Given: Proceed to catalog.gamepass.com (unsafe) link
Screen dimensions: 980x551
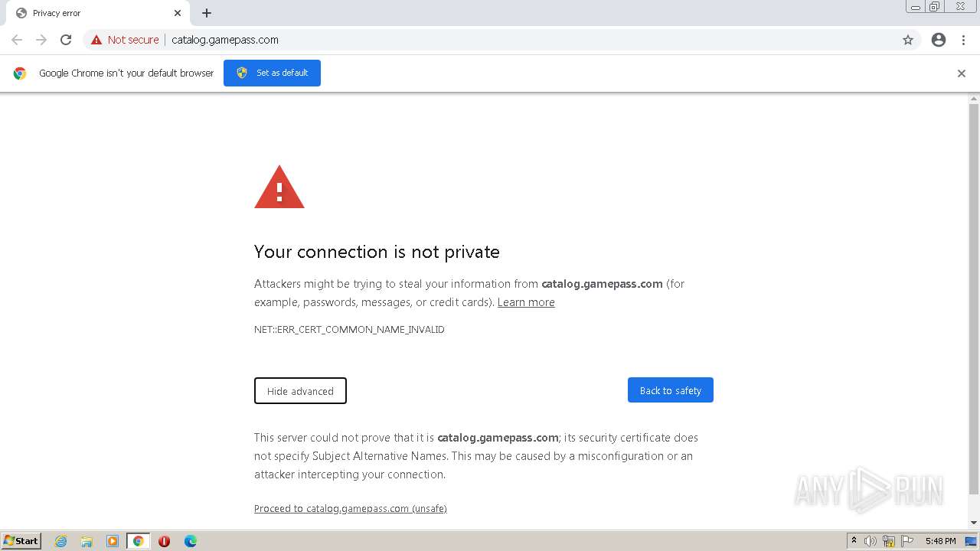Looking at the screenshot, I should tap(351, 509).
